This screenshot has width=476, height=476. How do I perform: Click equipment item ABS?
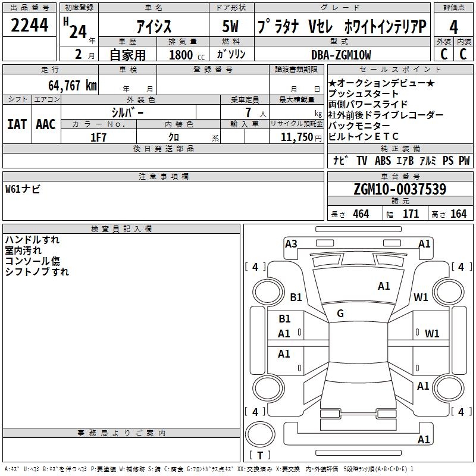coord(383,160)
